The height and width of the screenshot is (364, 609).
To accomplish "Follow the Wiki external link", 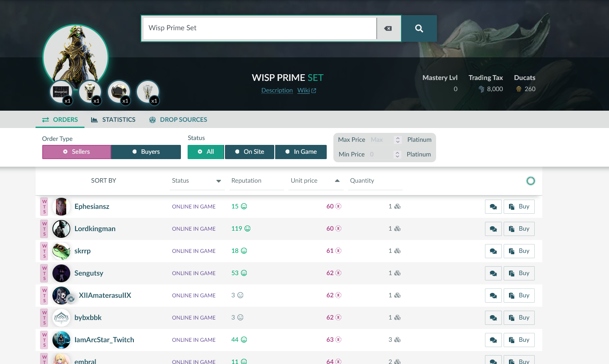I will (x=307, y=91).
